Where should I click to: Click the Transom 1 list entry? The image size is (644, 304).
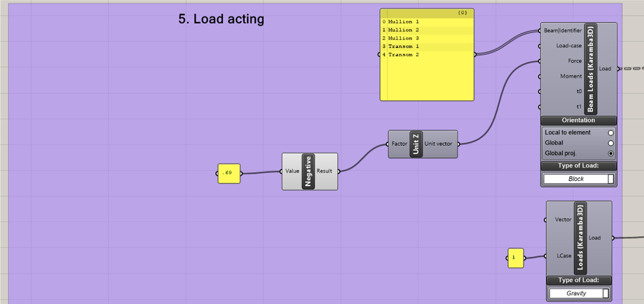pyautogui.click(x=403, y=46)
